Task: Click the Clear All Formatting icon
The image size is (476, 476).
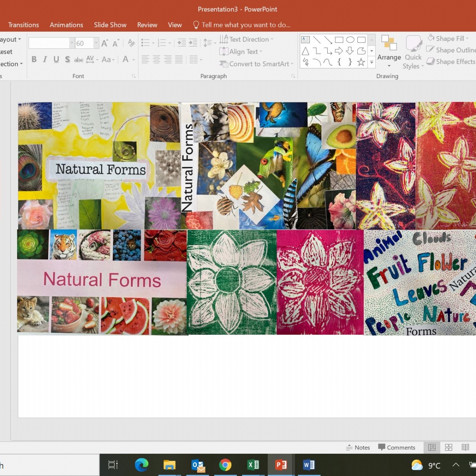Action: click(x=131, y=43)
